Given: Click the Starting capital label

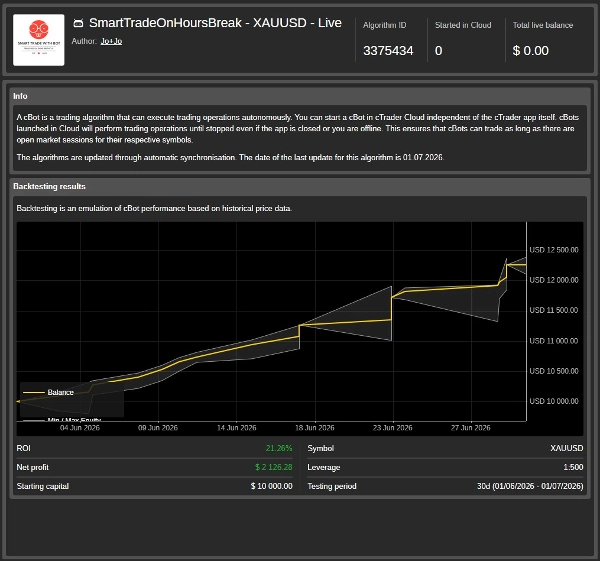Looking at the screenshot, I should pos(42,486).
